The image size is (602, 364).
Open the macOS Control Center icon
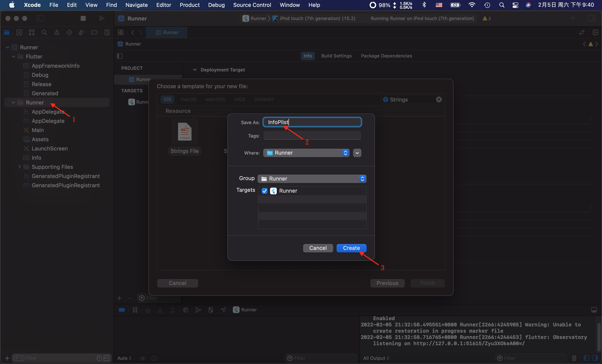coord(515,5)
